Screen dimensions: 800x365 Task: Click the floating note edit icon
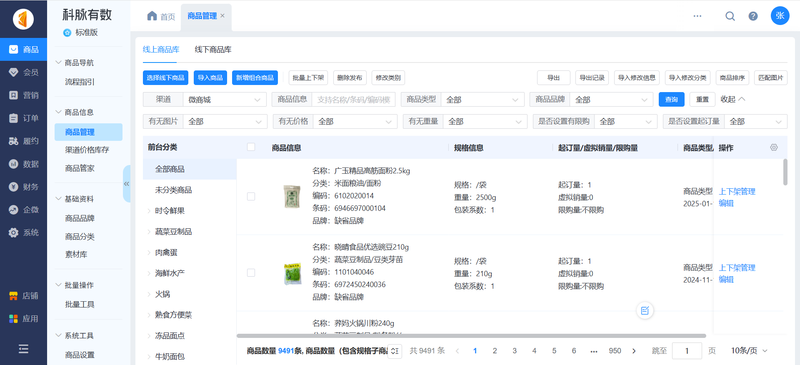pyautogui.click(x=645, y=310)
